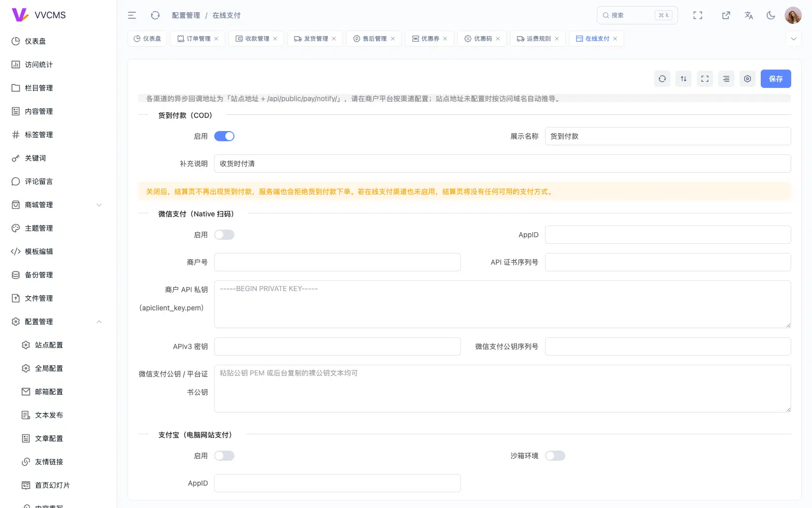
Task: Open 文件管理 in the sidebar
Action: click(58, 298)
